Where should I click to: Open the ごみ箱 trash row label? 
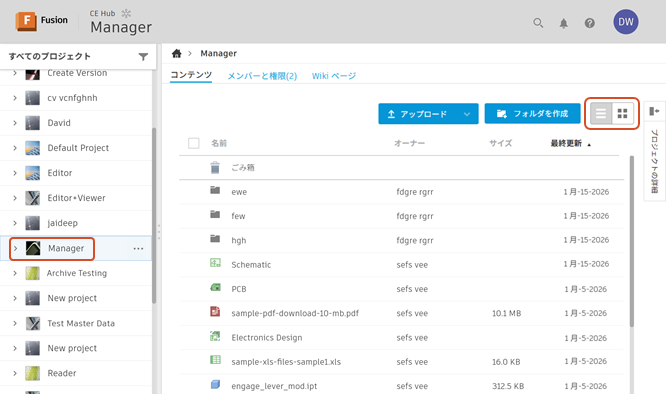point(243,168)
